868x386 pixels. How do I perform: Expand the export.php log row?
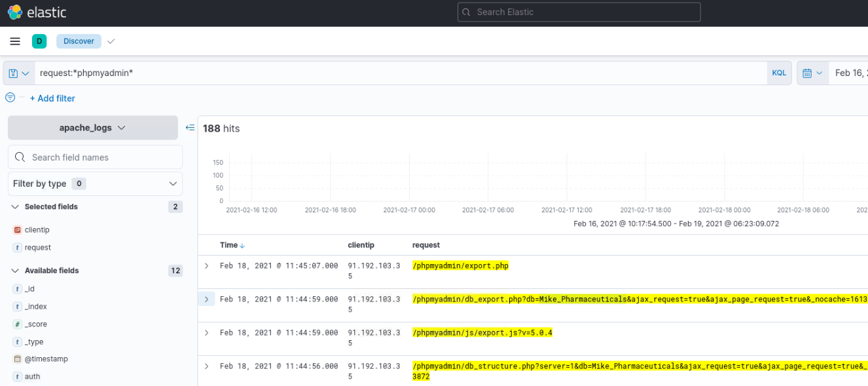coord(207,266)
